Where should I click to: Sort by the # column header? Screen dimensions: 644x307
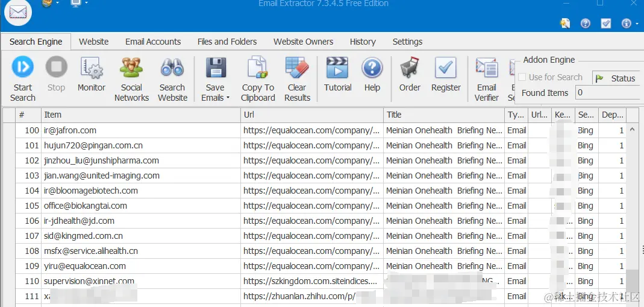[28, 115]
